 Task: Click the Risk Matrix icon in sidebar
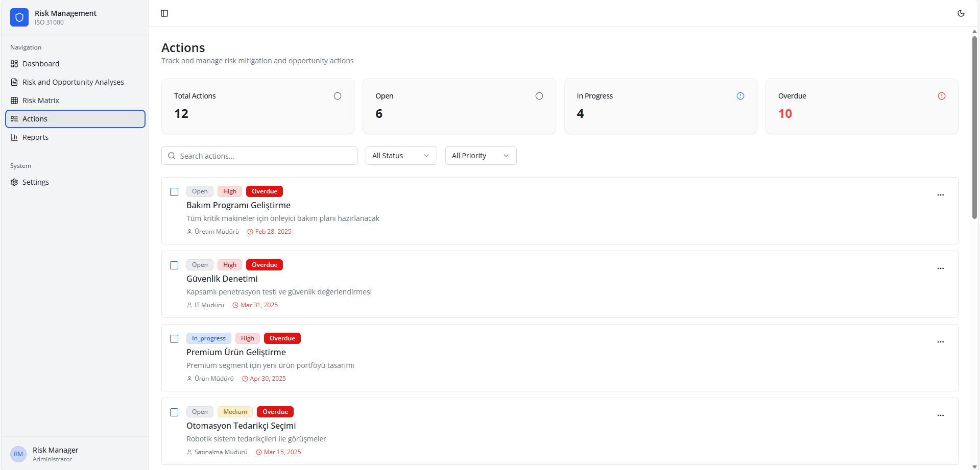[x=14, y=100]
